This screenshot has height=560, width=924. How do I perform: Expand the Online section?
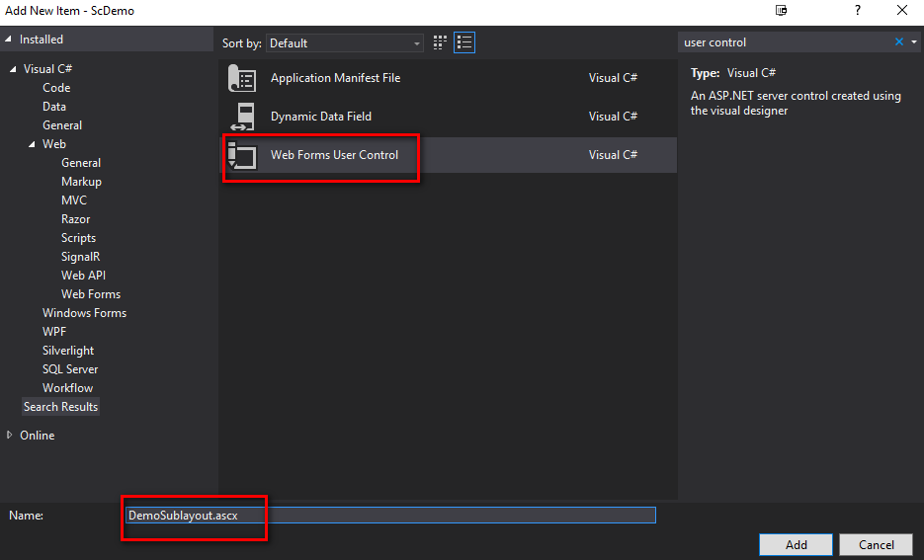click(9, 435)
